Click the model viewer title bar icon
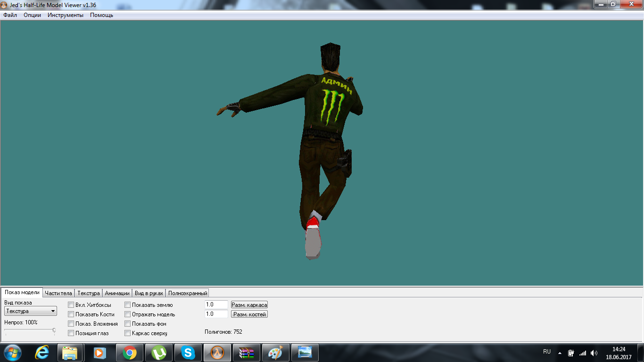 4,4
